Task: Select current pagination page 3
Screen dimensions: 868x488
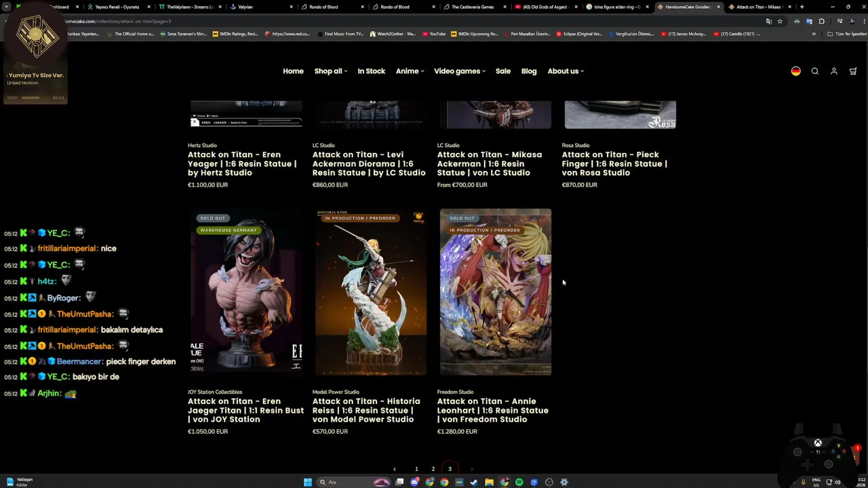Action: (450, 469)
